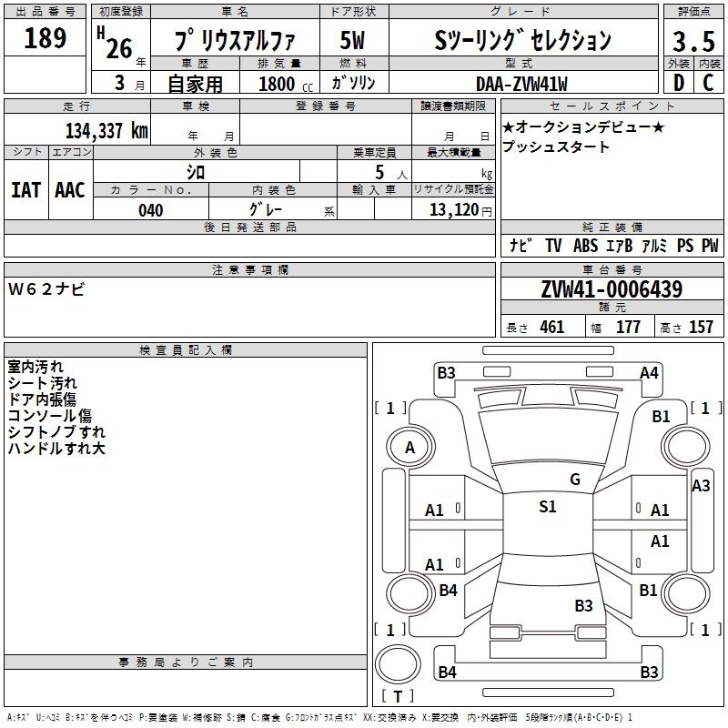Click recycle deposit 13,120円
This screenshot has width=728, height=728.
[460, 210]
